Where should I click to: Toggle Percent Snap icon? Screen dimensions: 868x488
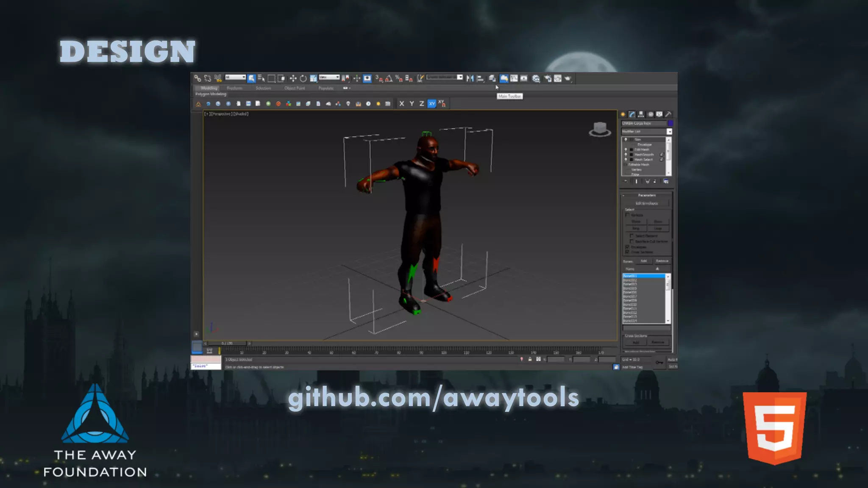tap(399, 78)
